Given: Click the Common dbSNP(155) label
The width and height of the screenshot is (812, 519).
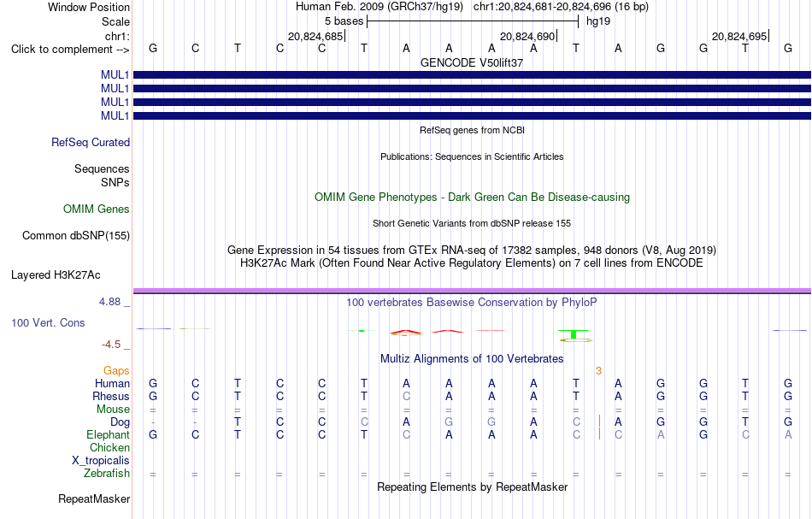Looking at the screenshot, I should [75, 236].
